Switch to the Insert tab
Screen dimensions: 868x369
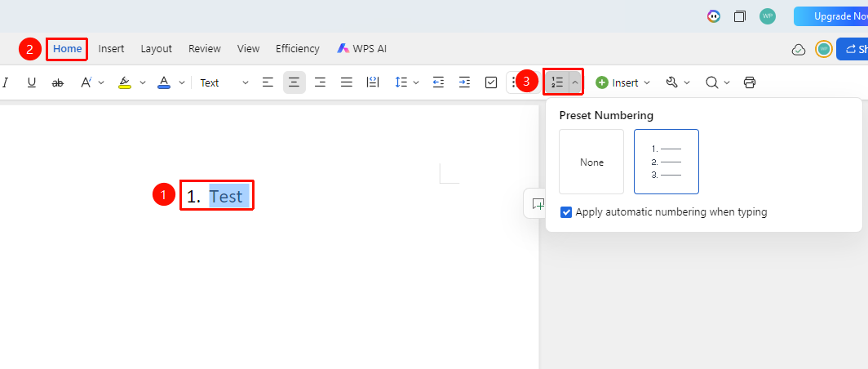[x=111, y=49]
